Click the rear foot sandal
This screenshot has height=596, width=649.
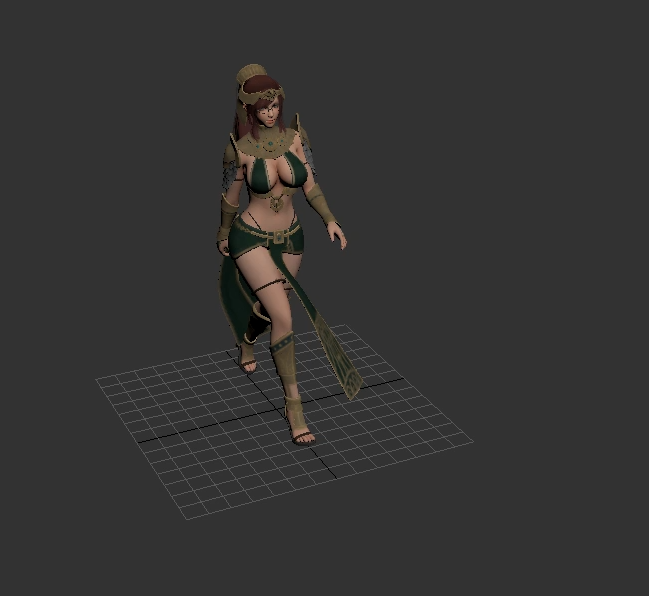coord(247,361)
